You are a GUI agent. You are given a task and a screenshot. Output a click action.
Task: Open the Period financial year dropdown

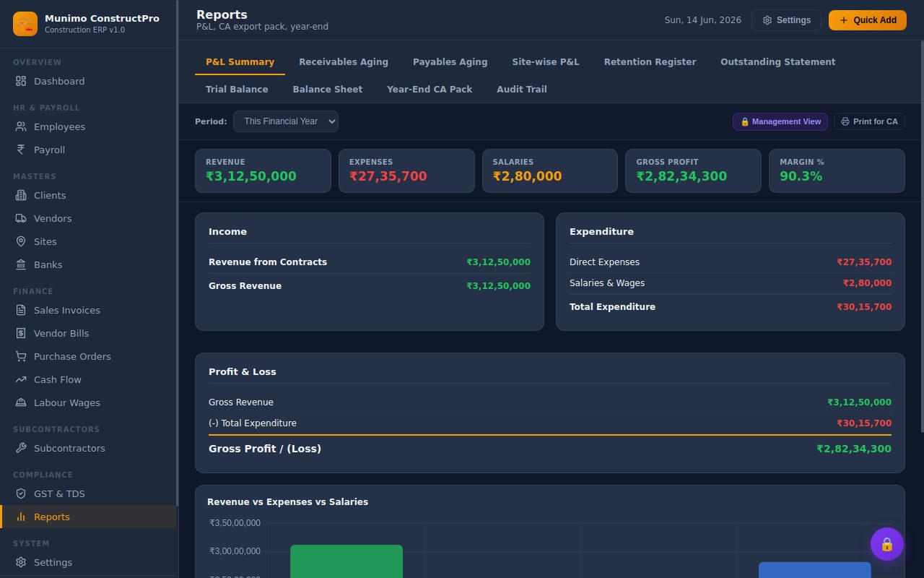pos(286,121)
